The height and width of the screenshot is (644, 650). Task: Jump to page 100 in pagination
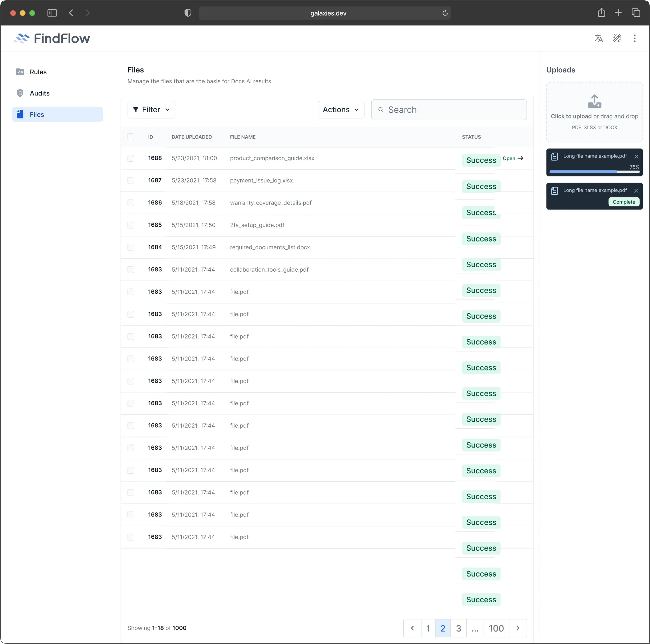pyautogui.click(x=496, y=628)
